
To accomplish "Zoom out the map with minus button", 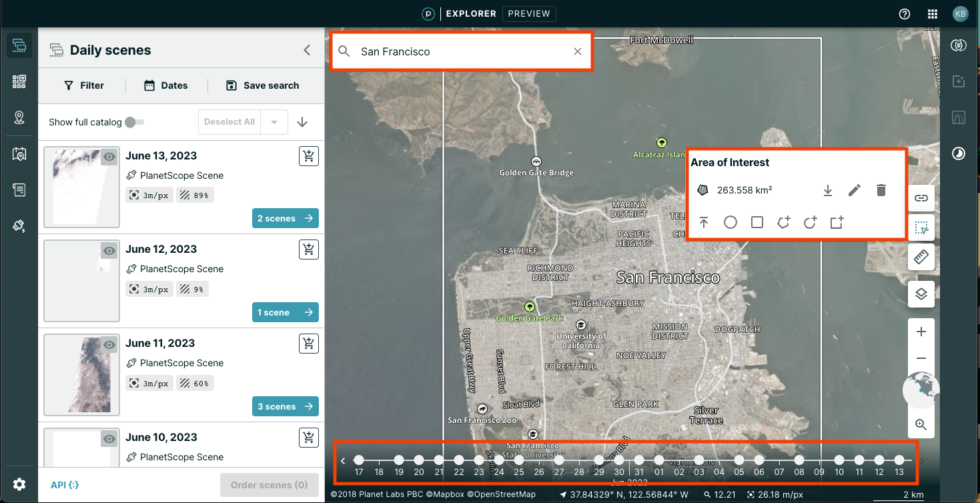I will pos(921,358).
